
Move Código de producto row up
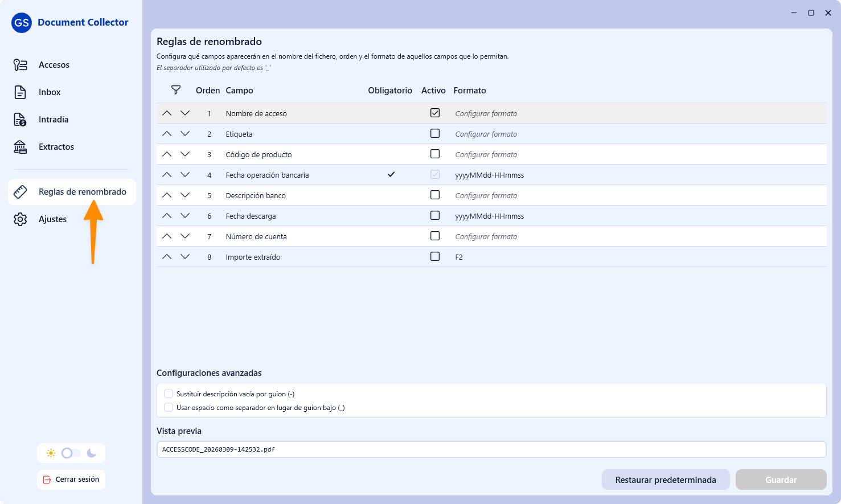(167, 154)
